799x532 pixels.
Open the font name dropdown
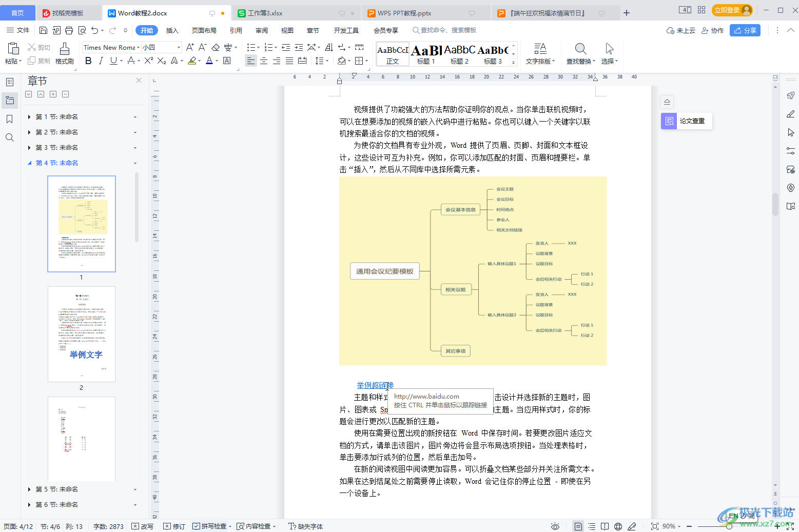(x=138, y=47)
